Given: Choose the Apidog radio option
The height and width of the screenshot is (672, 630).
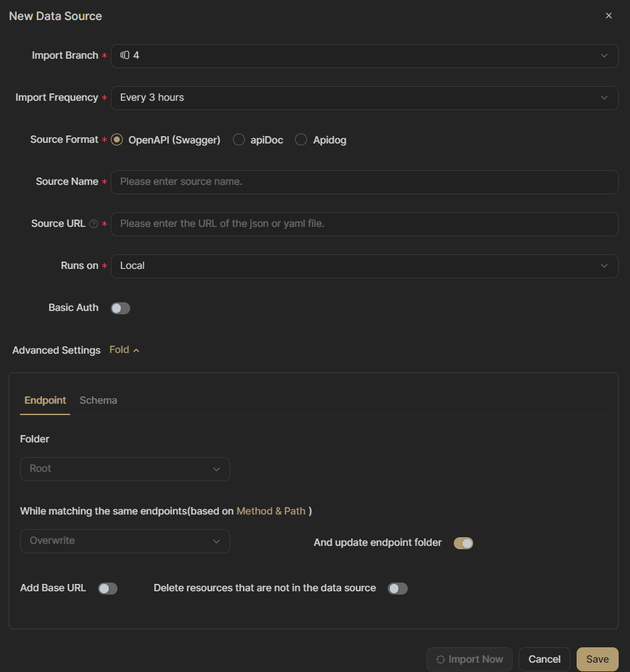Looking at the screenshot, I should pos(301,139).
